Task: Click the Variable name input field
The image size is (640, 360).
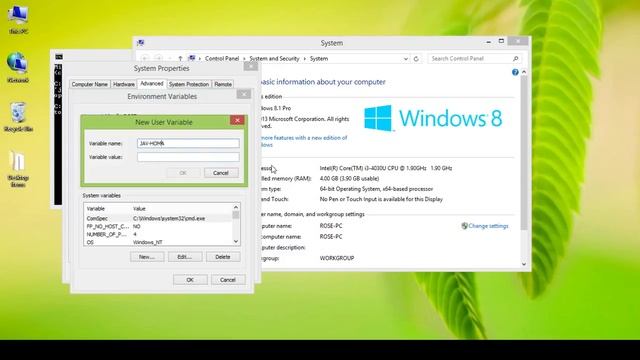Action: pyautogui.click(x=188, y=143)
